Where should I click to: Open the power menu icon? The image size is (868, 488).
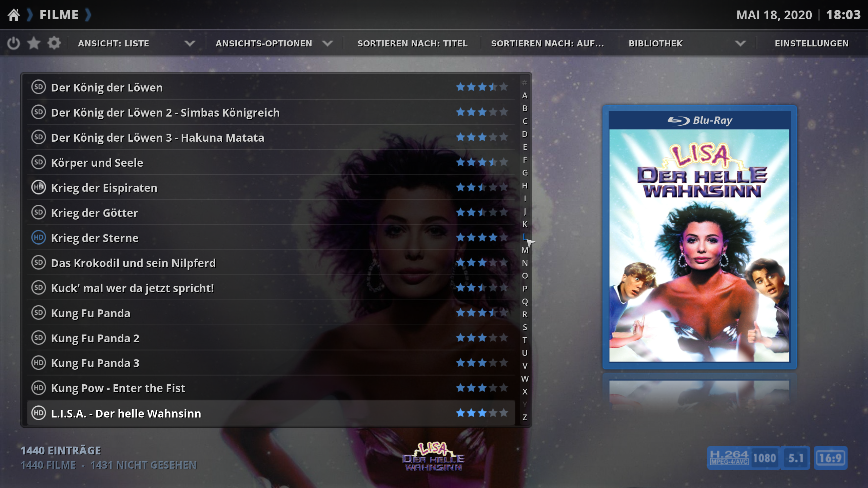click(14, 43)
